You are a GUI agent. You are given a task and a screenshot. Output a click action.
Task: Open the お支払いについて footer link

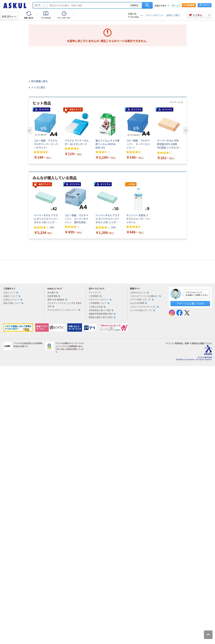tap(11, 300)
